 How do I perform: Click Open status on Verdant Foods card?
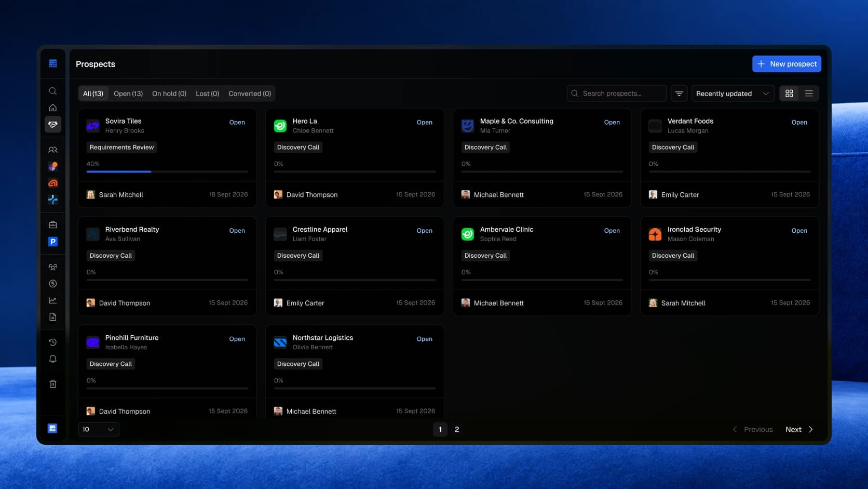799,123
